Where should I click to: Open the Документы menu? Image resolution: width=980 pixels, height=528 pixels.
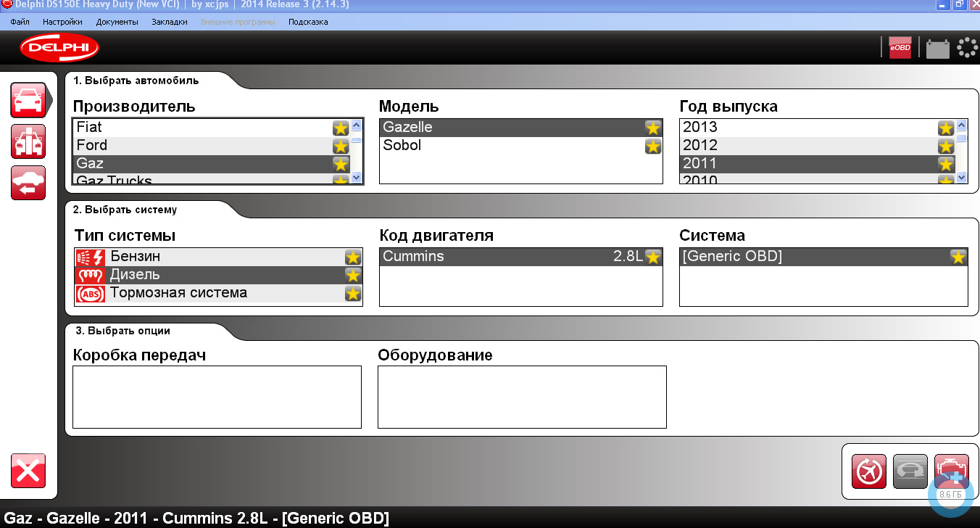pyautogui.click(x=117, y=22)
